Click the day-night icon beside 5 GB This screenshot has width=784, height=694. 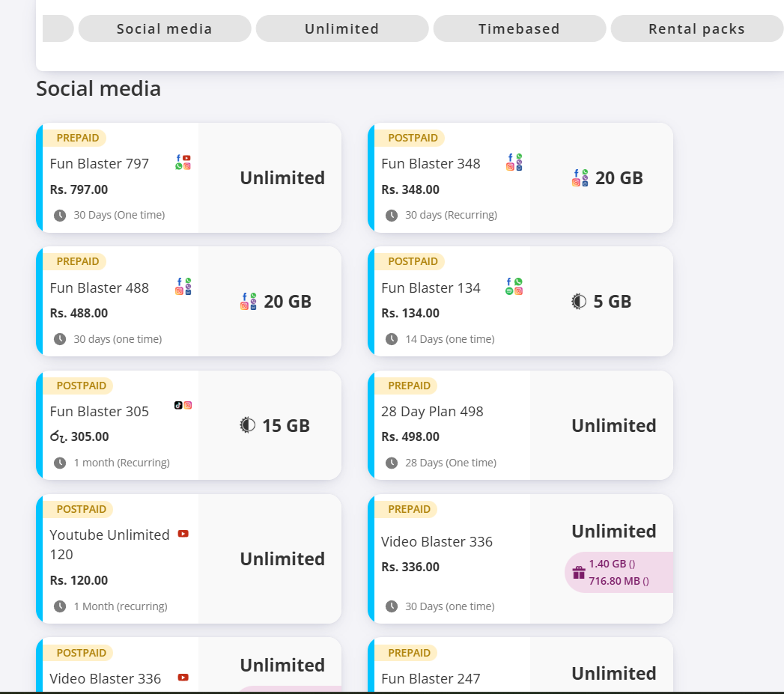[x=579, y=302]
